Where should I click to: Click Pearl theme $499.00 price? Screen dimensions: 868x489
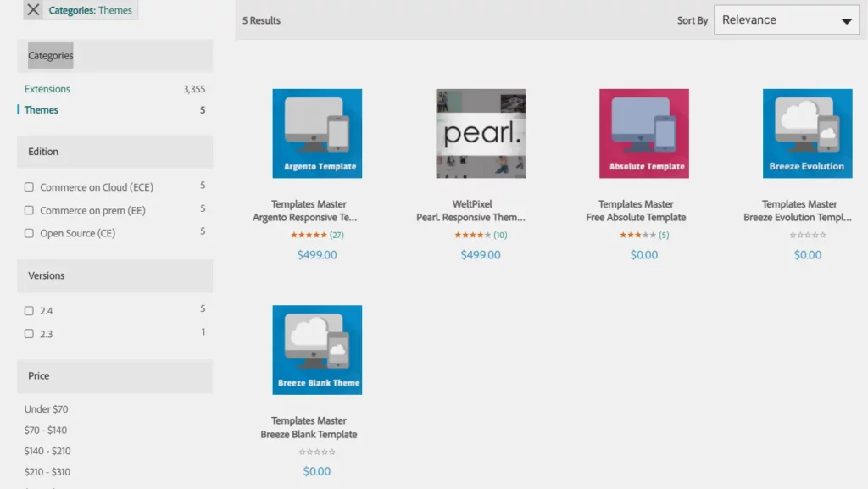pos(481,254)
